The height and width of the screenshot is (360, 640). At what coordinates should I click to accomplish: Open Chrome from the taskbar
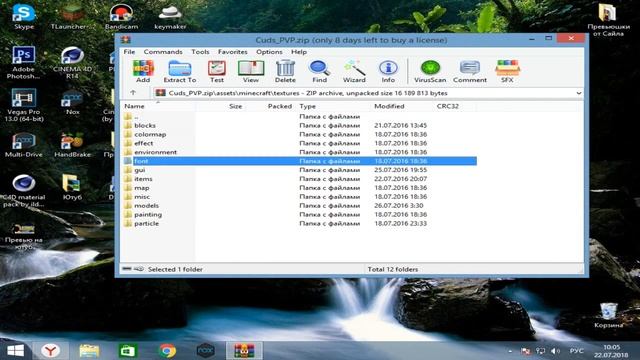point(167,351)
